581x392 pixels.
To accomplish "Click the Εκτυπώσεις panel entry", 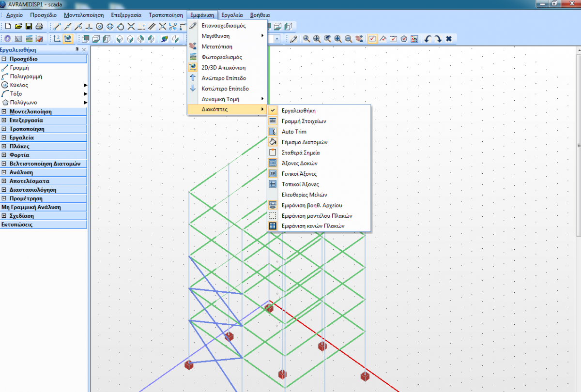I will [x=17, y=225].
